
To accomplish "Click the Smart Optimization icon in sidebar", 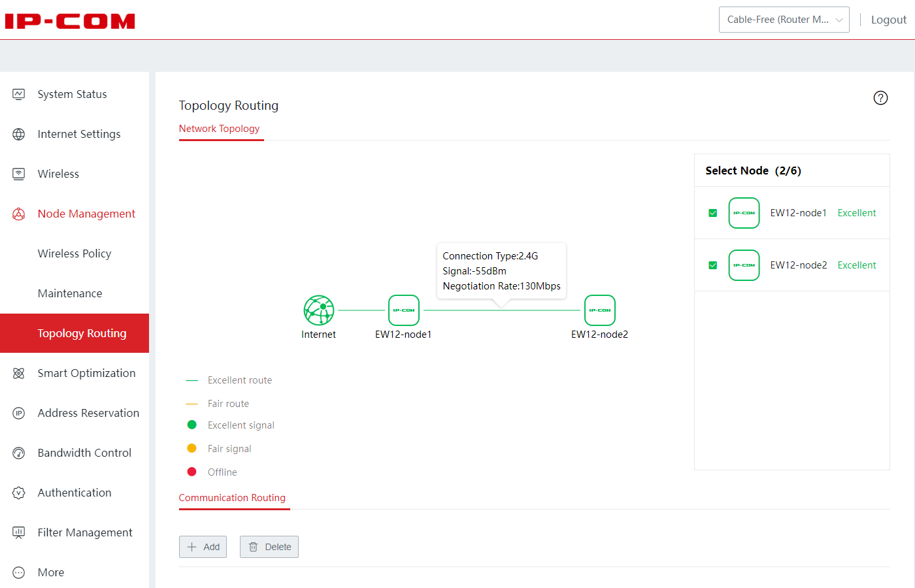I will (19, 374).
